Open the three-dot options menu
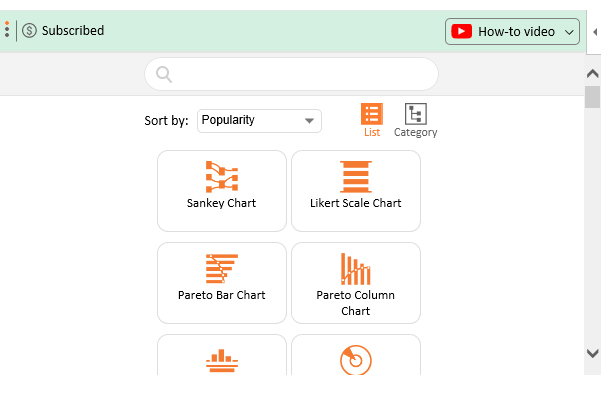Image resolution: width=601 pixels, height=396 pixels. point(7,30)
